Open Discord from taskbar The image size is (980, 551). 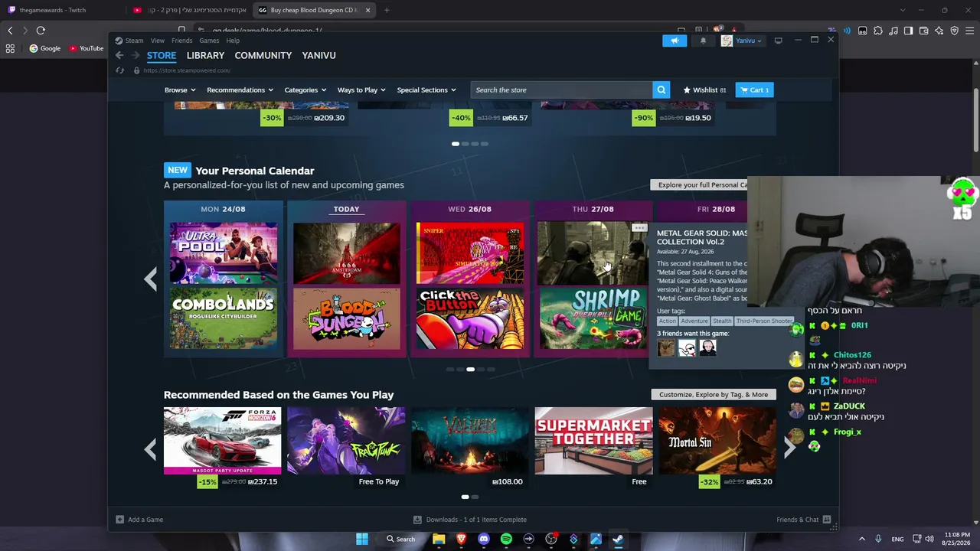484,539
